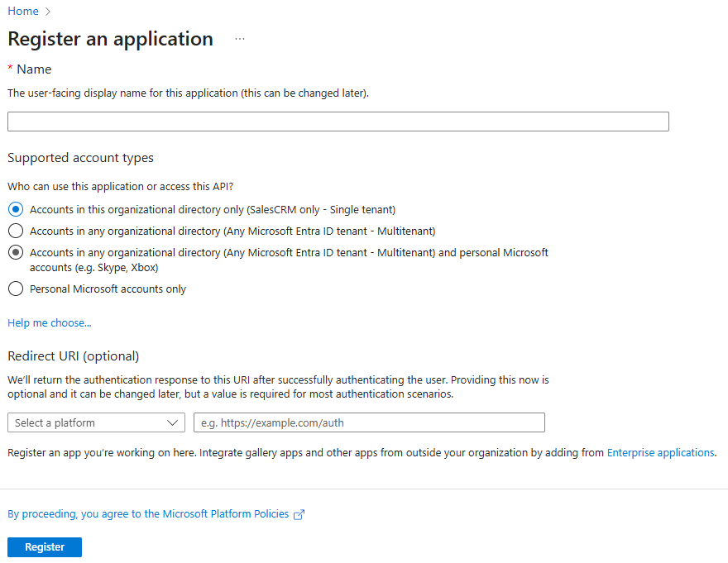Navigate to Enterprise applications
Screen dimensions: 728x563
coord(660,452)
